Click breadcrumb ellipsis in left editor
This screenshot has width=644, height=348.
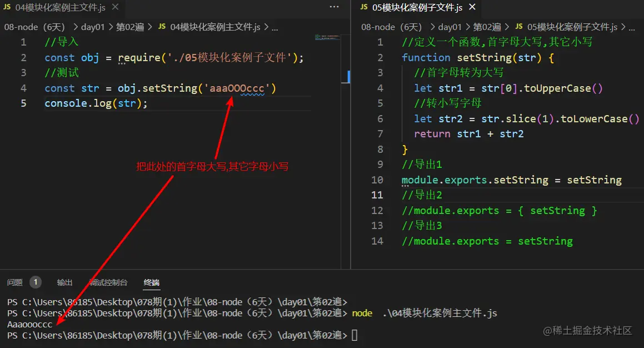pyautogui.click(x=274, y=28)
